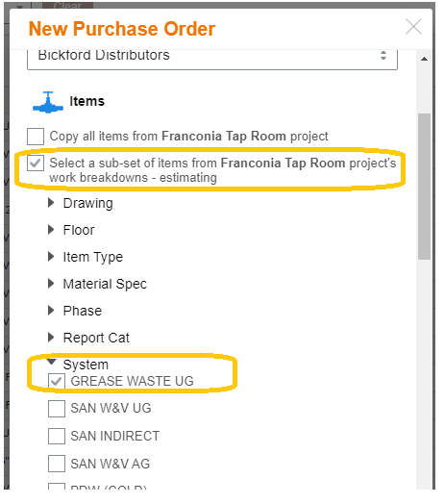Expand the Phase breakdown
This screenshot has width=444, height=504.
[51, 311]
